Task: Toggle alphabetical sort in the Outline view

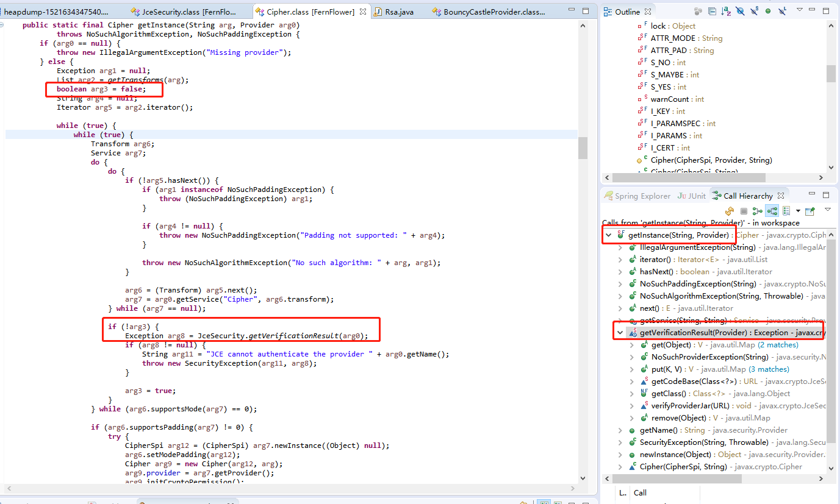Action: (x=726, y=11)
